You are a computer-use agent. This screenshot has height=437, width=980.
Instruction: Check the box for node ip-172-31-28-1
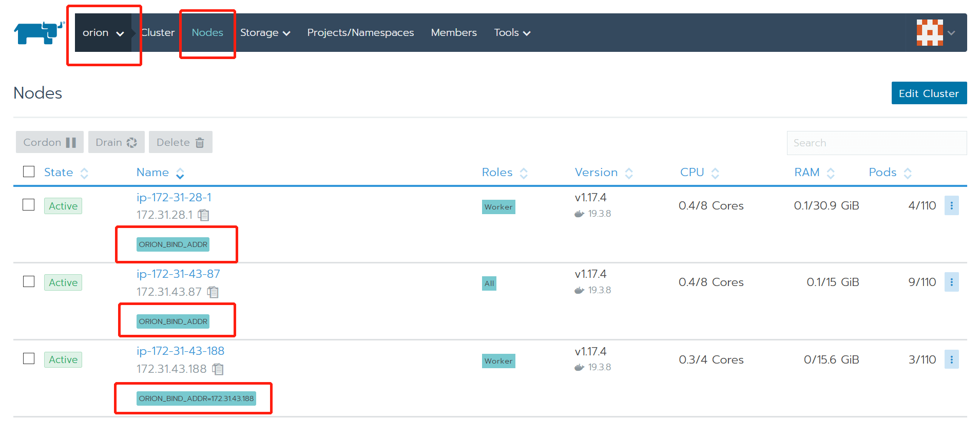(29, 205)
